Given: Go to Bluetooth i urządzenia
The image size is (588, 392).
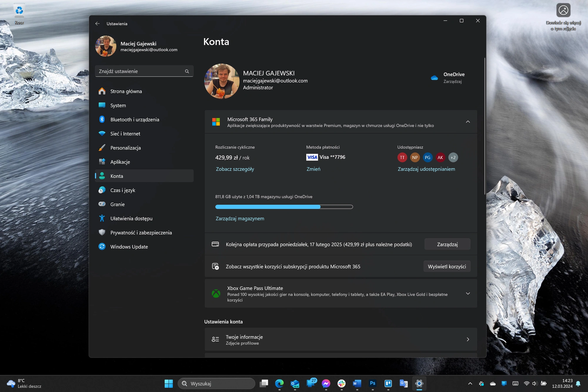Looking at the screenshot, I should [144, 120].
